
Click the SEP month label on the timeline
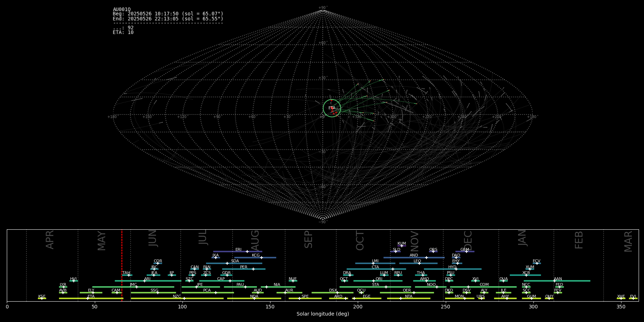(x=308, y=239)
